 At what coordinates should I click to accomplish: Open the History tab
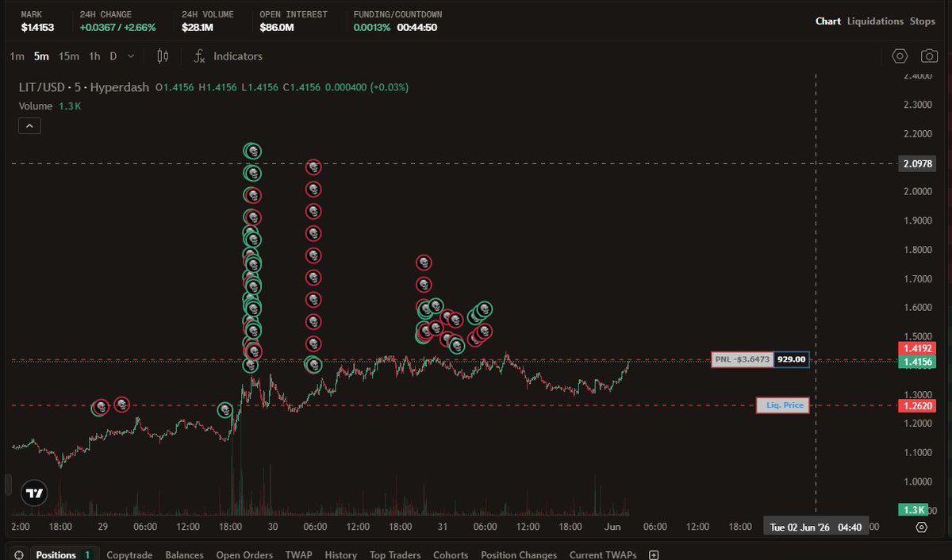point(340,555)
